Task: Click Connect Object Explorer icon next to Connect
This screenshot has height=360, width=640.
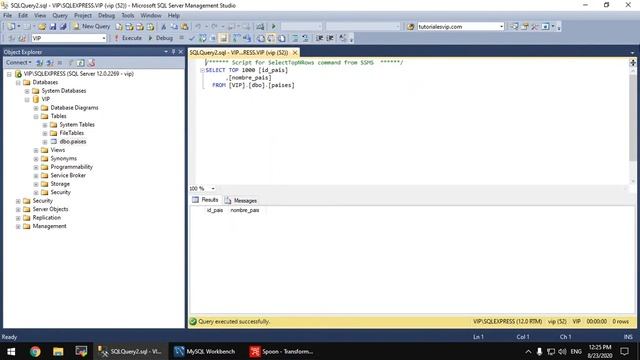Action: click(x=40, y=63)
